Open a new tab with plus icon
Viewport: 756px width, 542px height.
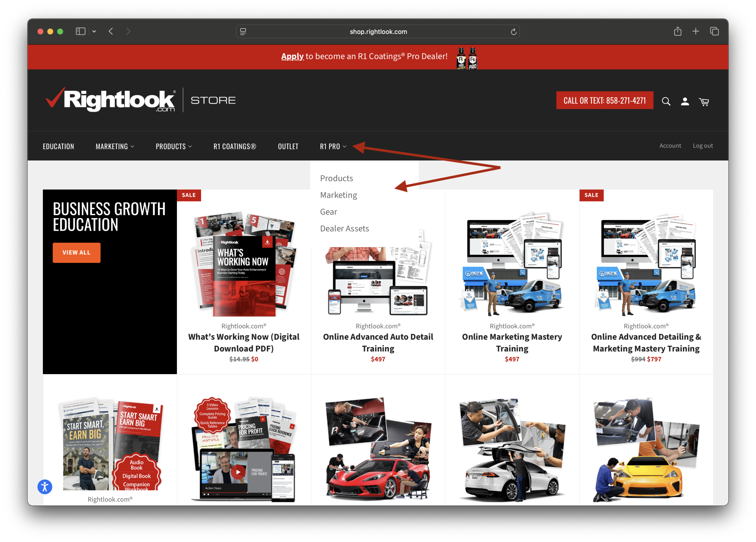click(696, 31)
